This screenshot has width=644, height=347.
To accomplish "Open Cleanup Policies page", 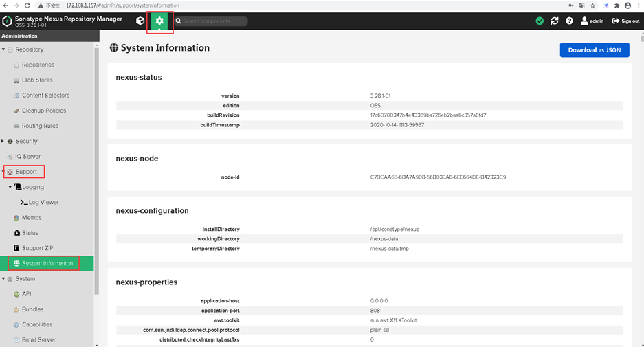I will point(44,111).
